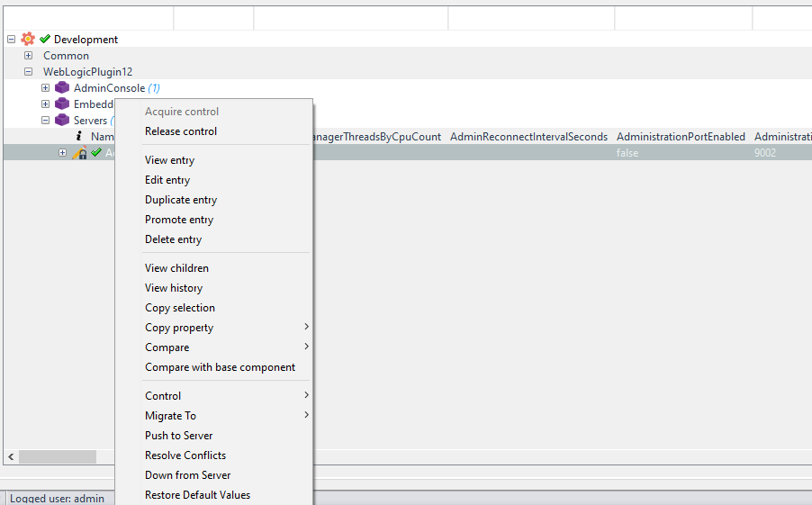Screen dimensions: 812x505
Task: Choose Delete entry
Action: [x=214, y=239]
